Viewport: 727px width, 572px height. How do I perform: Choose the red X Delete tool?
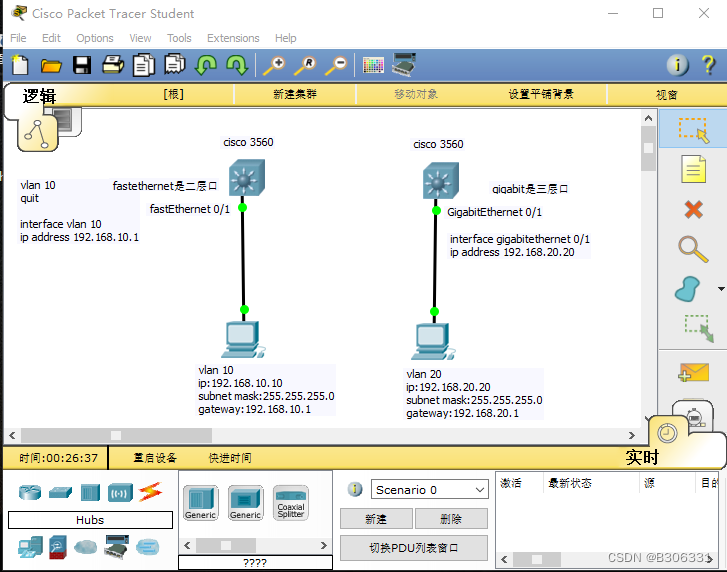[694, 210]
